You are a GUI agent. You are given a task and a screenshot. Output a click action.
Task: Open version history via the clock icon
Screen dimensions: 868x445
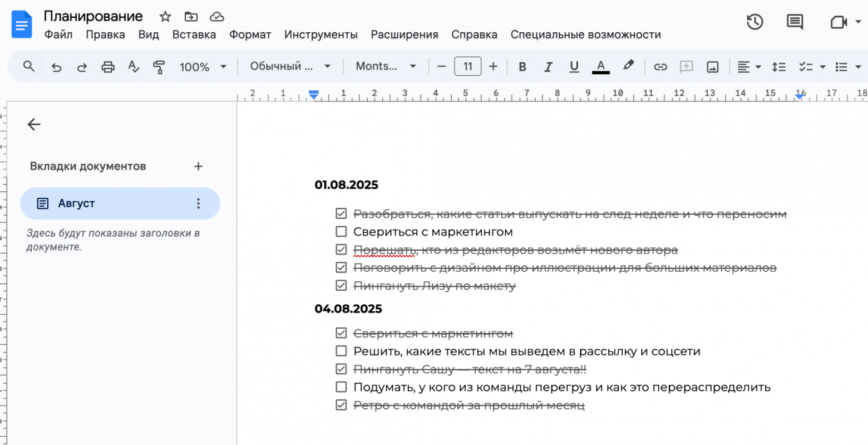(x=754, y=22)
